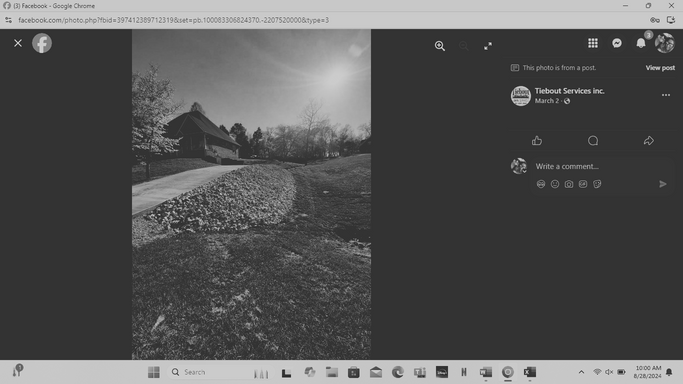683x384 pixels.
Task: Close the photo viewer
Action: (18, 43)
